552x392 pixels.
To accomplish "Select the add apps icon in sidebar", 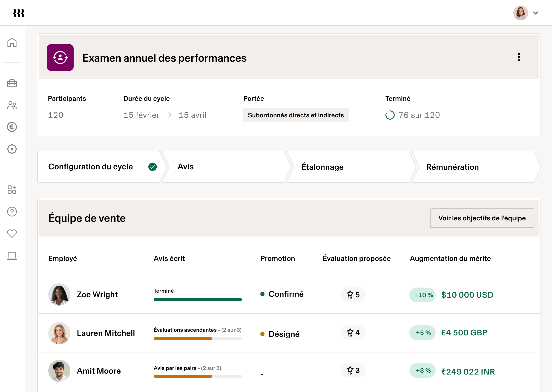I will 12,190.
